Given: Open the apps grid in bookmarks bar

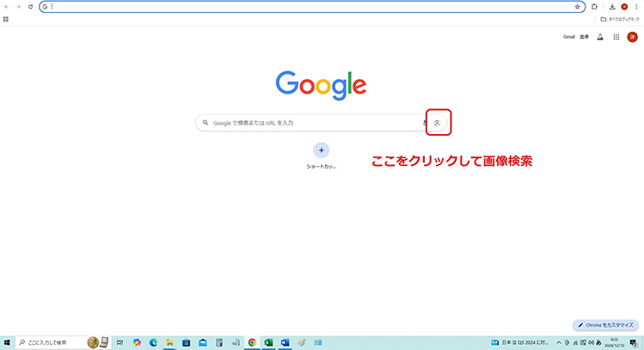Looking at the screenshot, I should click(6, 19).
